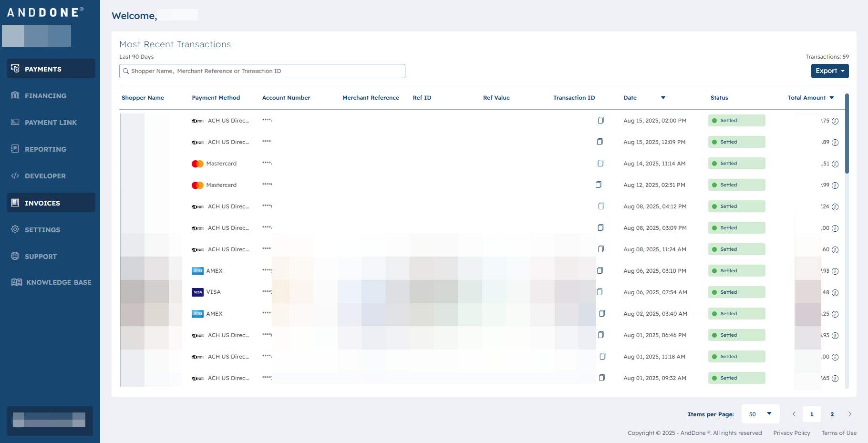Screen dimensions: 868x443
Task: Open the Payments section in sidebar
Action: 51,69
